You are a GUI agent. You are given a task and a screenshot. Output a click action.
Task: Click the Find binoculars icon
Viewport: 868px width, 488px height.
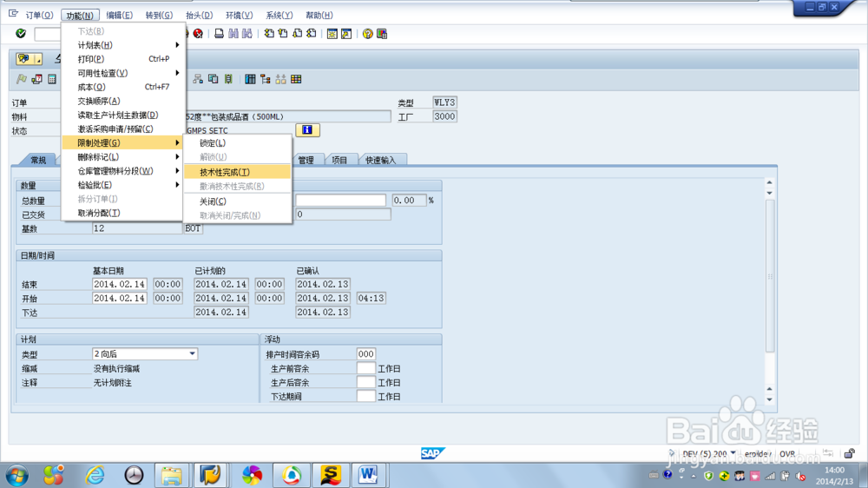(233, 34)
